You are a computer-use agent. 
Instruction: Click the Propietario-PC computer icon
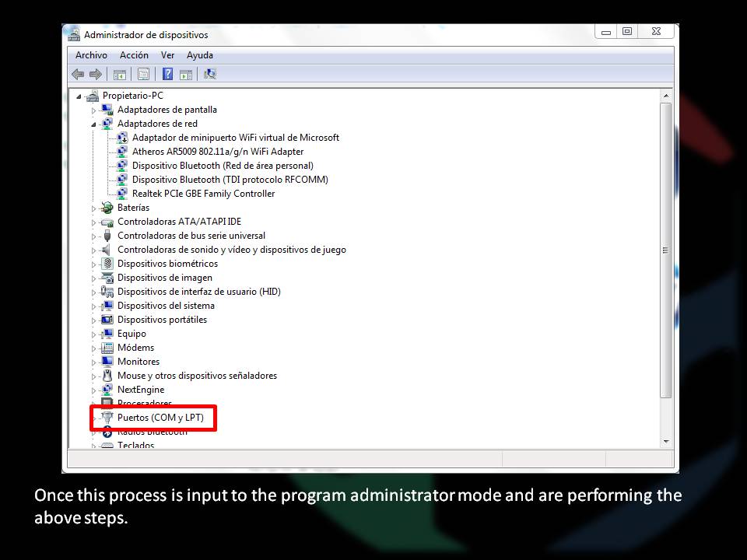(x=93, y=96)
